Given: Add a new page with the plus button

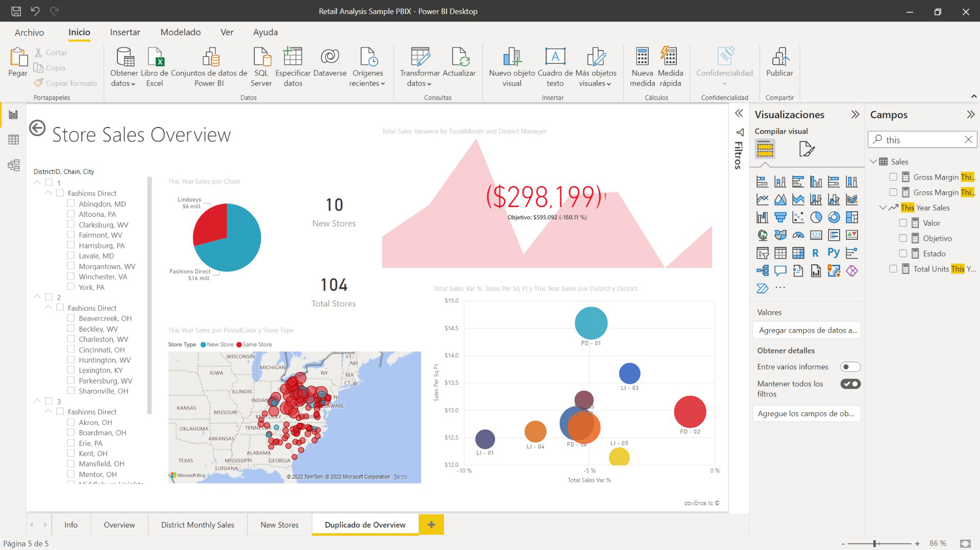Looking at the screenshot, I should point(431,524).
